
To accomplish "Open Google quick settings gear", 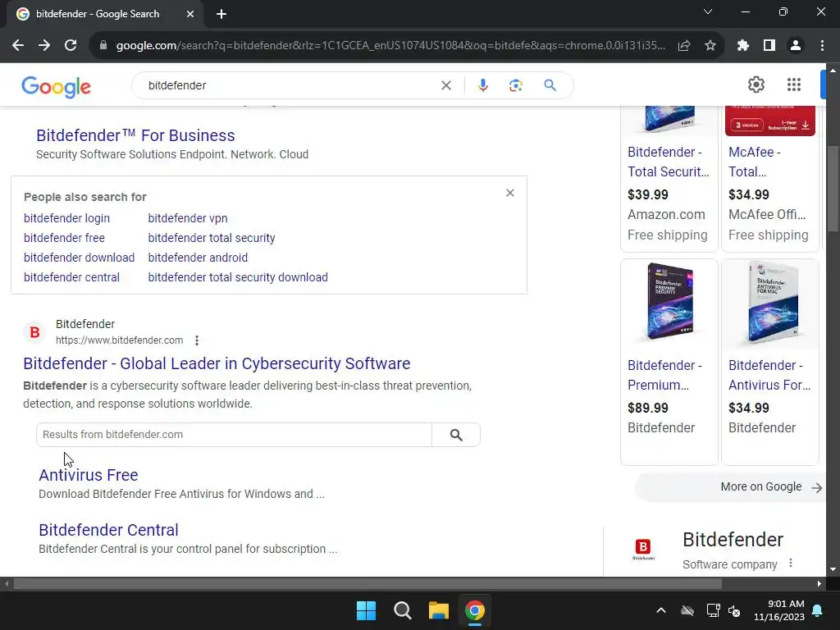I will pos(756,84).
